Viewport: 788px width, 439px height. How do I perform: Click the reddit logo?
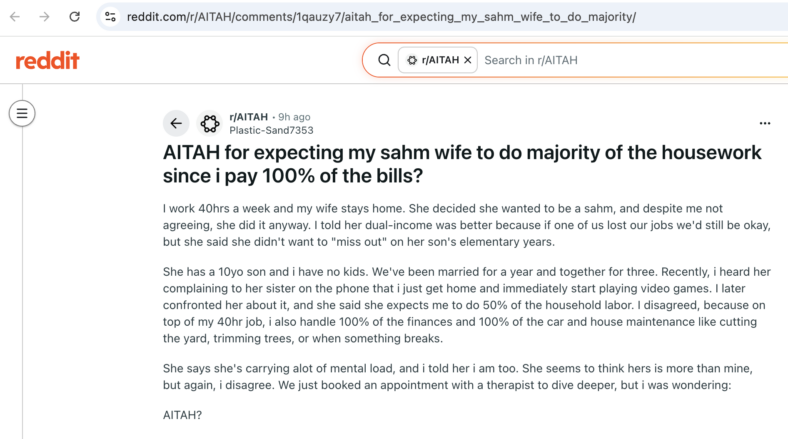(47, 60)
